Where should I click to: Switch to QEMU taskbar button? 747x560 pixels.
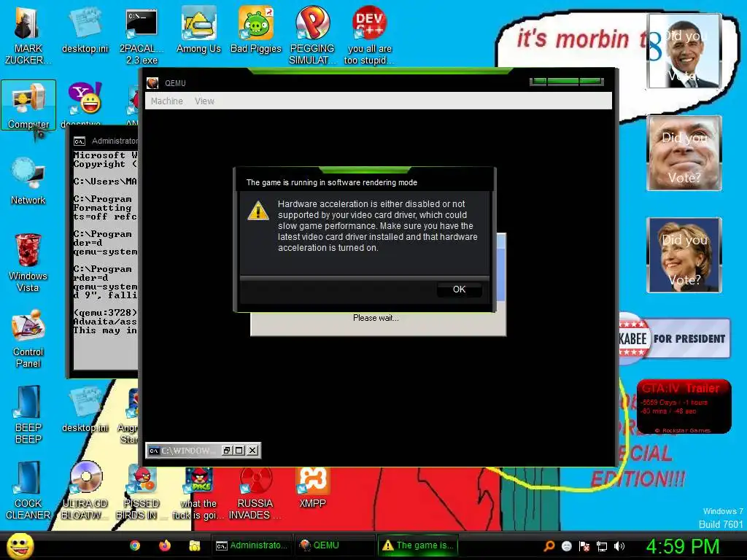(334, 545)
